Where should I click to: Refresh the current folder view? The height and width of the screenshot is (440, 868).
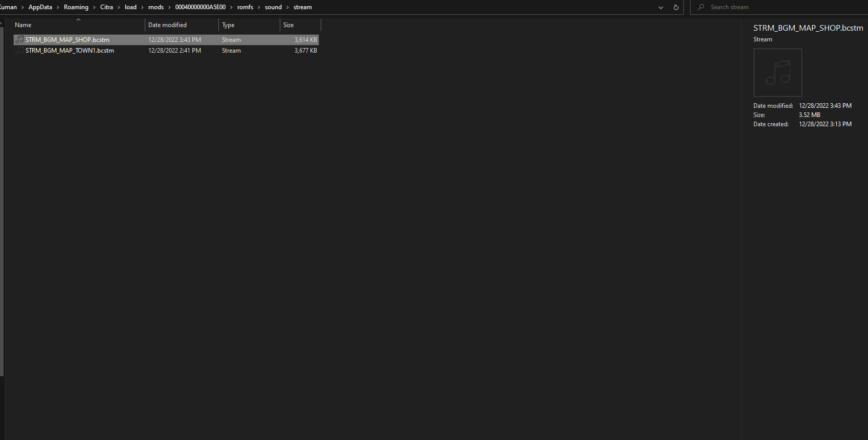[676, 7]
